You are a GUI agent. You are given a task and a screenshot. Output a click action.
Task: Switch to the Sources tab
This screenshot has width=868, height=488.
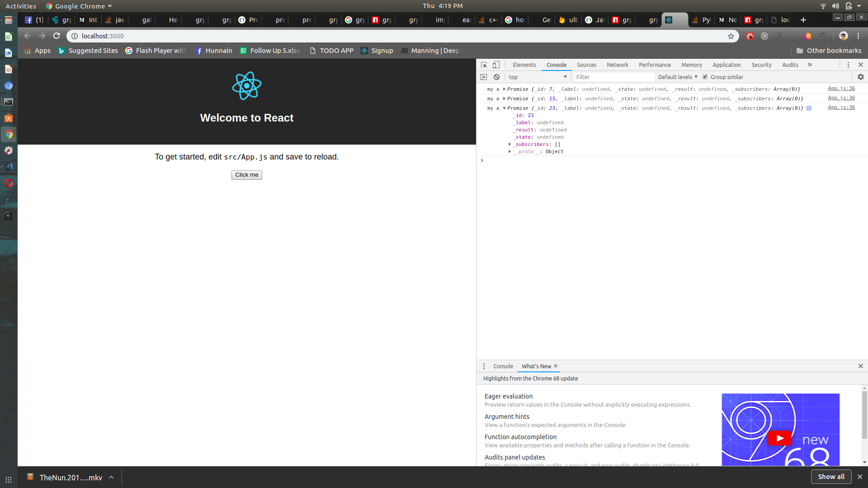pyautogui.click(x=586, y=65)
